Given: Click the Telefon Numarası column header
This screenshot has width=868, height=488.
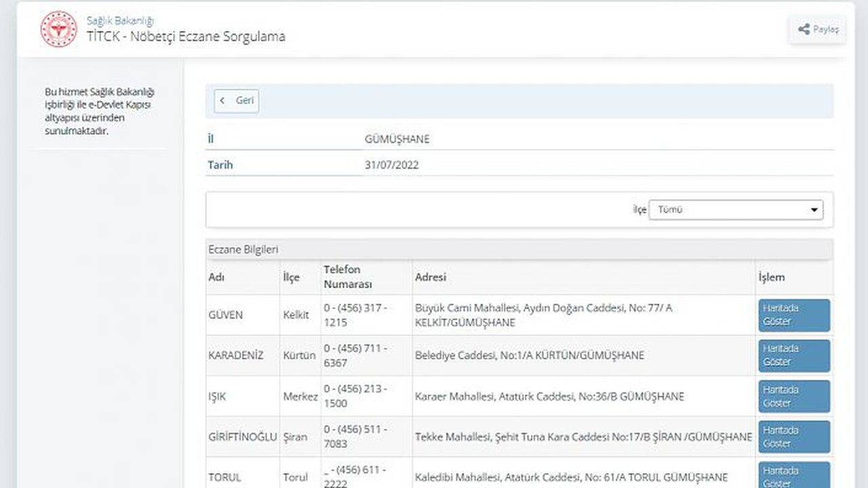Looking at the screenshot, I should 348,277.
